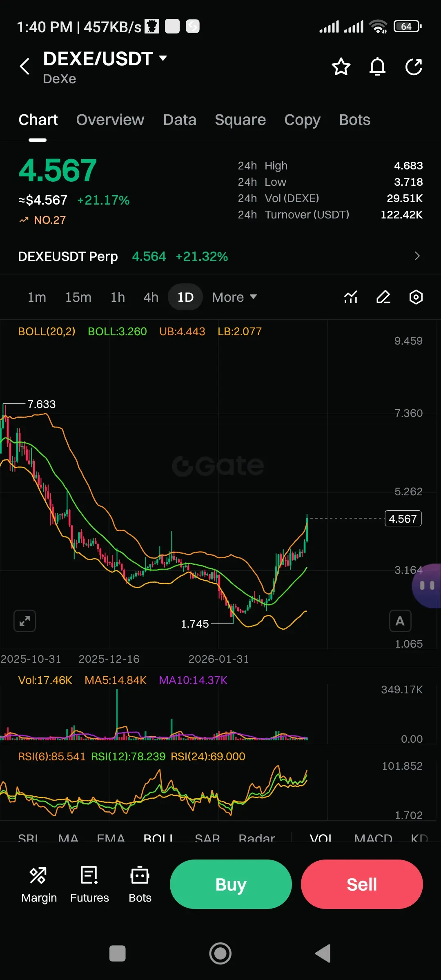Viewport: 441px width, 980px height.
Task: Select the 1D timeframe
Action: click(185, 297)
